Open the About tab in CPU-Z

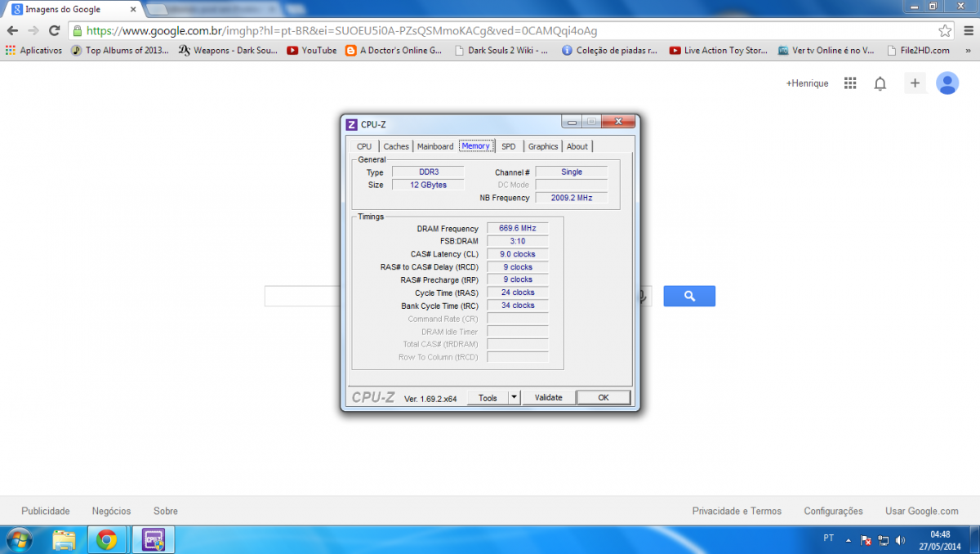(577, 146)
